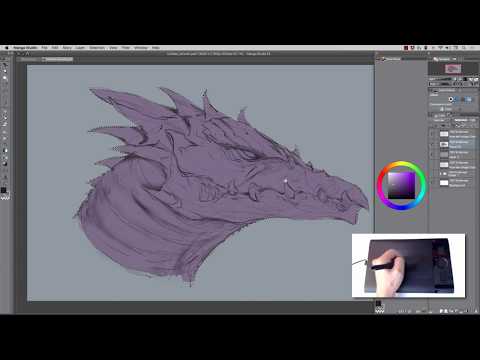Viewport: 480px width, 360px height.
Task: Click the navigator canvas preview thumbnail
Action: [453, 69]
